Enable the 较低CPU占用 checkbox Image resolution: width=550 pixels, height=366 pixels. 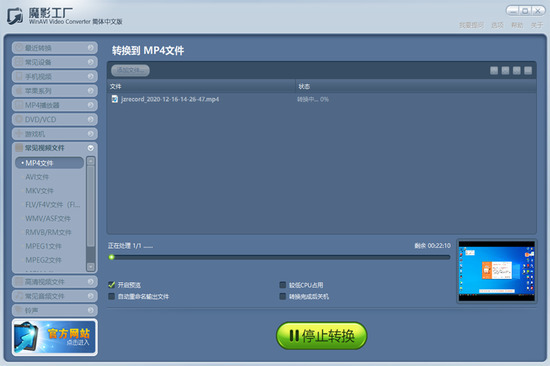(283, 285)
